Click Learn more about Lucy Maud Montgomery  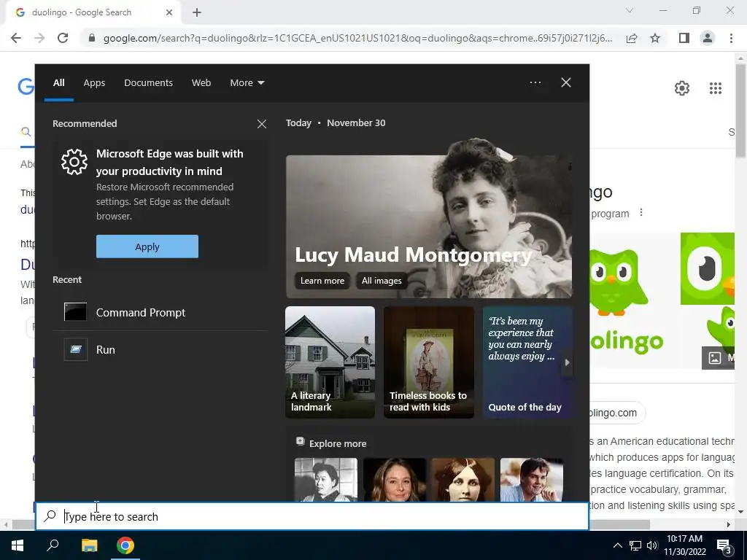click(x=322, y=281)
